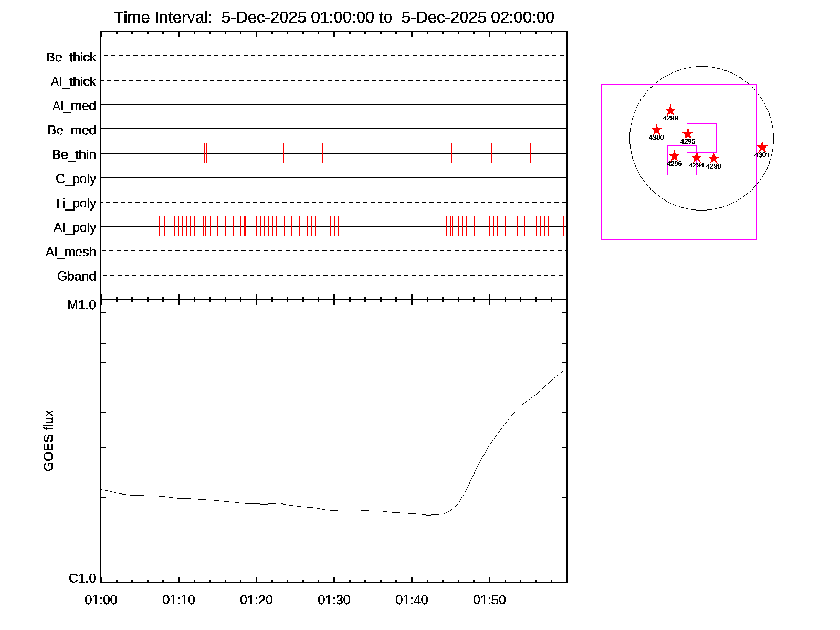Pick the star marker for region 4298

point(713,159)
